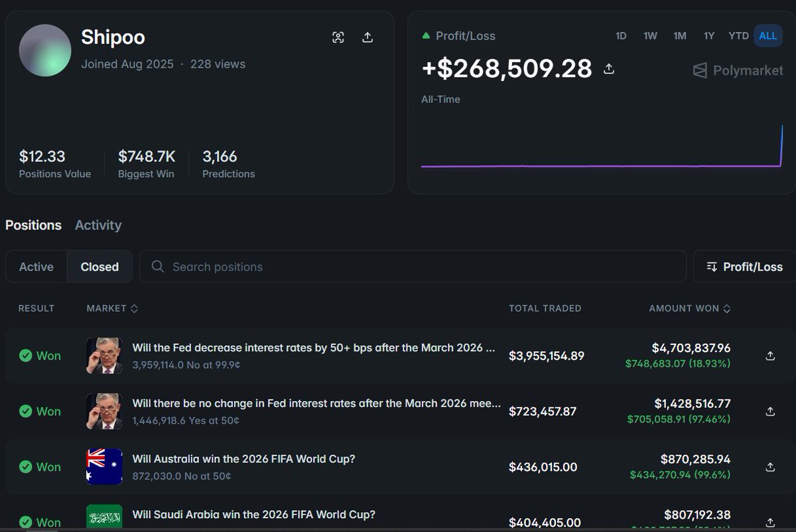
Task: Click the Polymarket logo
Action: (738, 70)
